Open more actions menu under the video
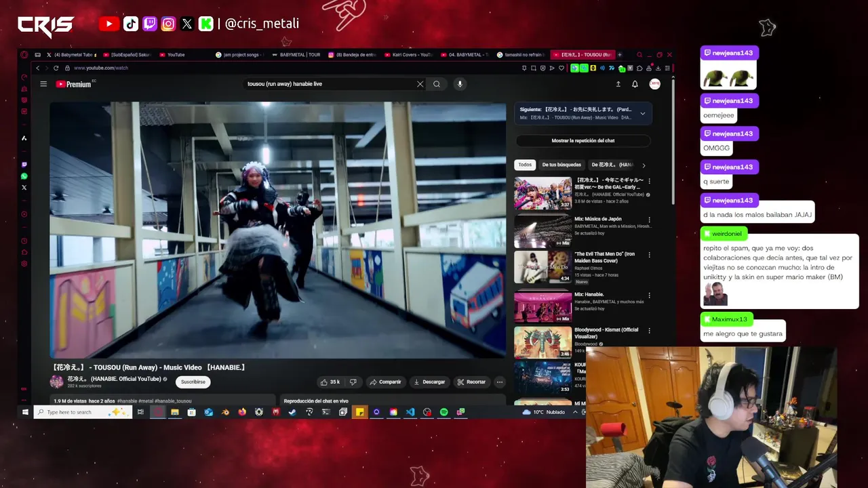 point(500,382)
